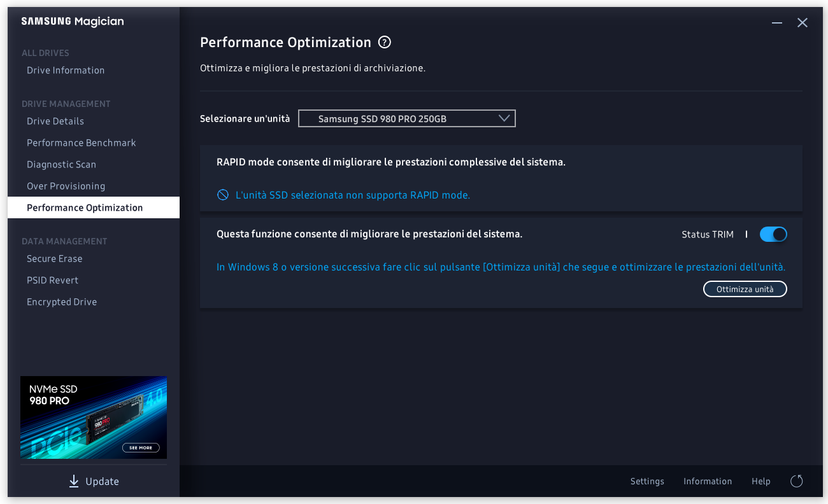Click the RAPID mode description heading

tap(391, 162)
